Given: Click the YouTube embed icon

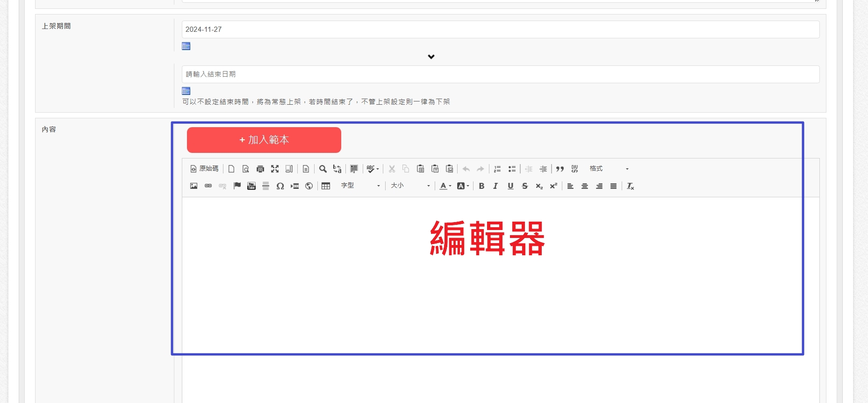Looking at the screenshot, I should pos(251,186).
